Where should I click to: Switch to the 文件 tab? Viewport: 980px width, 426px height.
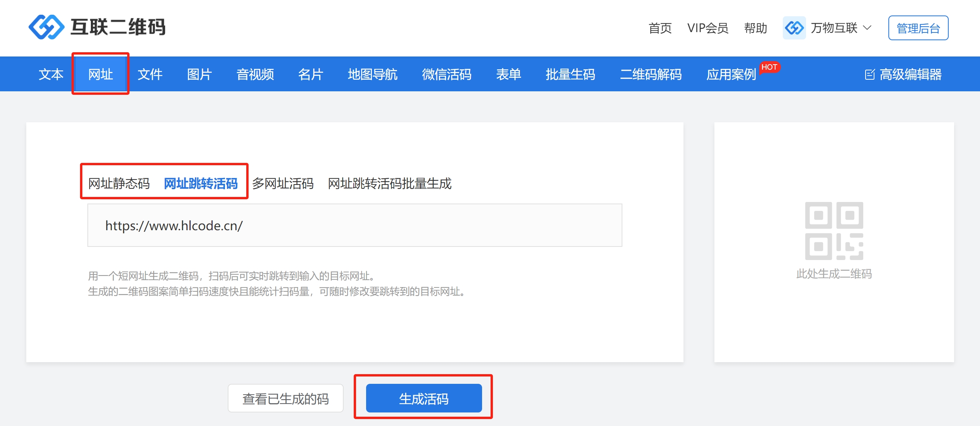[x=150, y=74]
